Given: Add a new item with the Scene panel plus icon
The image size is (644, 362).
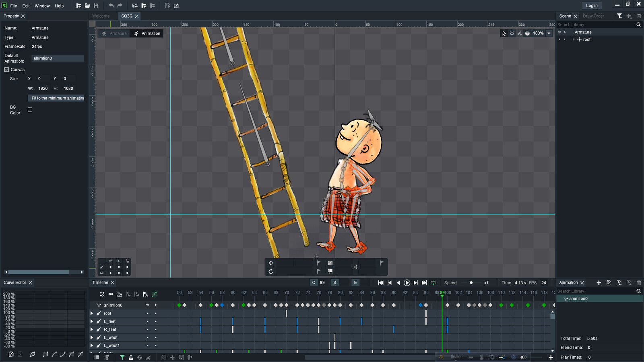Looking at the screenshot, I should pyautogui.click(x=629, y=16).
